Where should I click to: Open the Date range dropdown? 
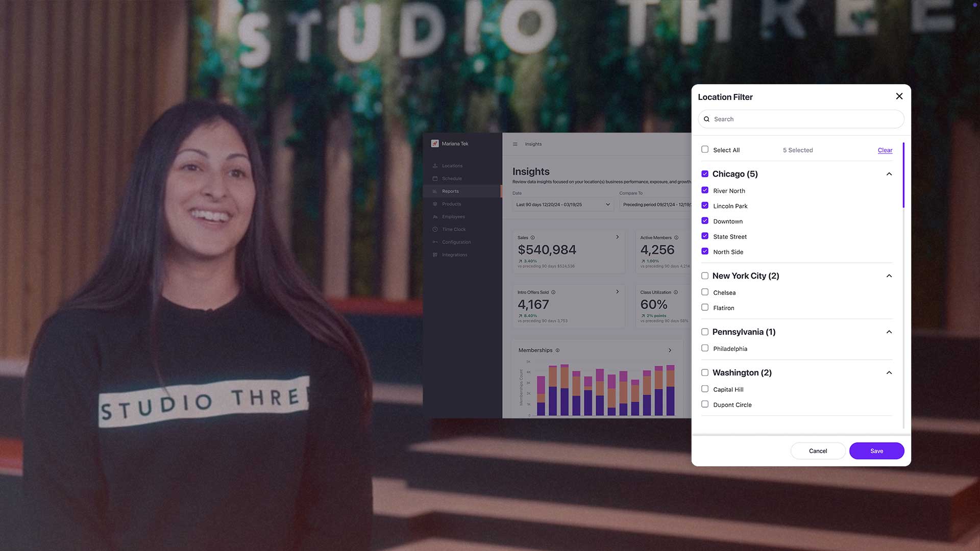pyautogui.click(x=563, y=205)
